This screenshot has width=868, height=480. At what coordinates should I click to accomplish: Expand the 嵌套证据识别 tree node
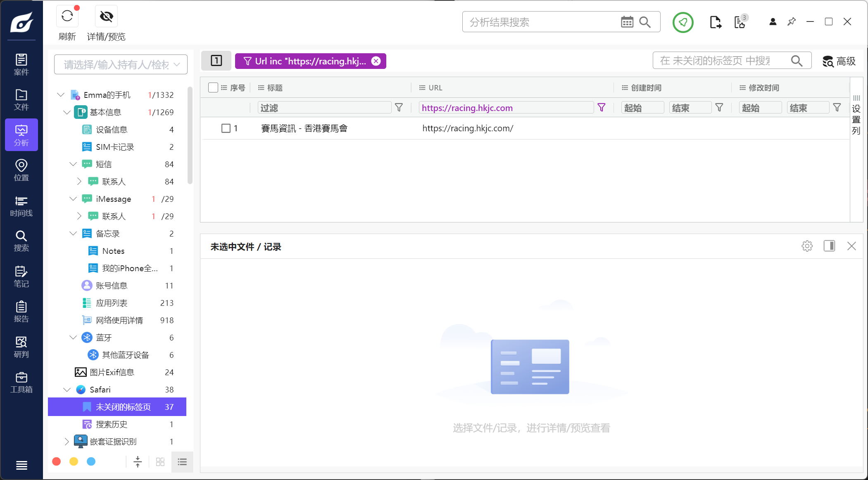(x=67, y=442)
